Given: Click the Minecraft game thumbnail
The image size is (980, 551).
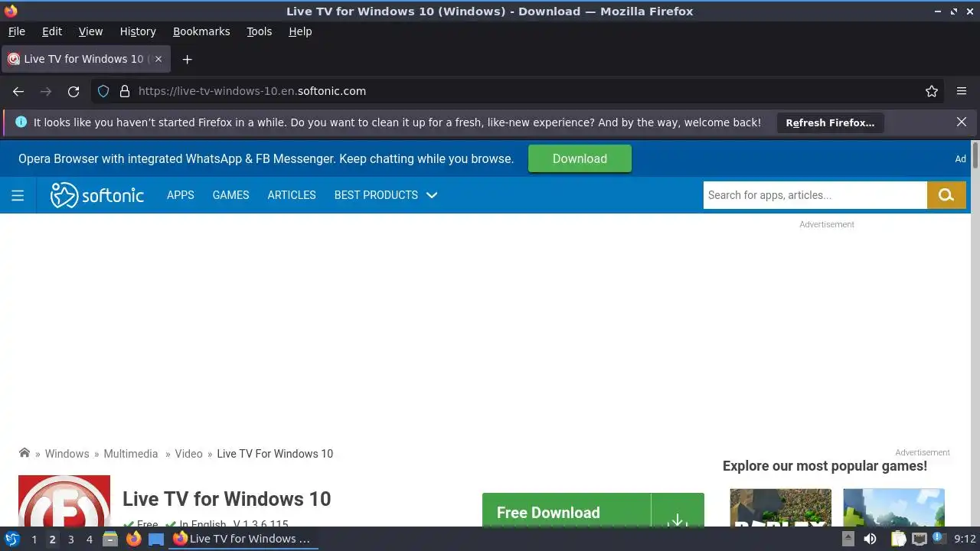Looking at the screenshot, I should [x=893, y=507].
